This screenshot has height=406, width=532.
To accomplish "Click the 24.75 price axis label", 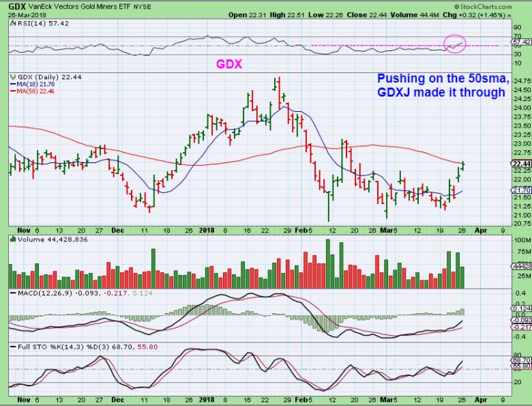I will pyautogui.click(x=523, y=81).
